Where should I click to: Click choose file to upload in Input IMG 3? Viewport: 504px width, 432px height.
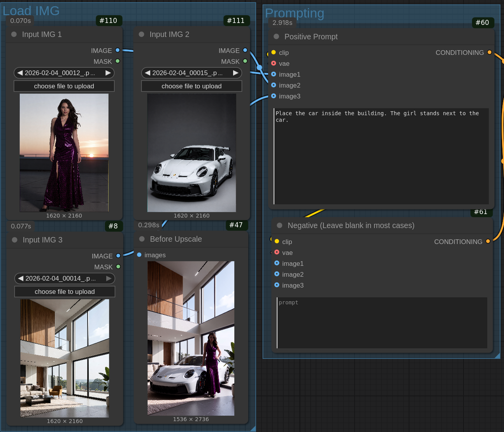[x=65, y=292]
